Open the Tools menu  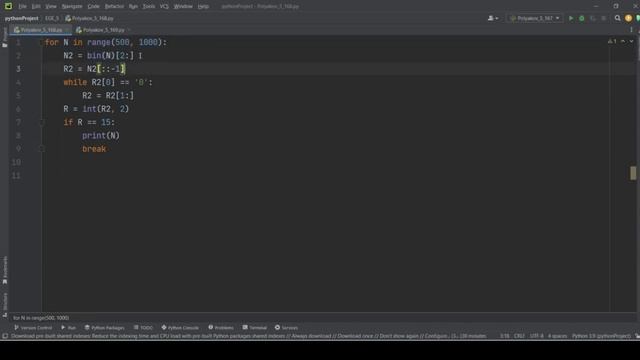pyautogui.click(x=149, y=7)
